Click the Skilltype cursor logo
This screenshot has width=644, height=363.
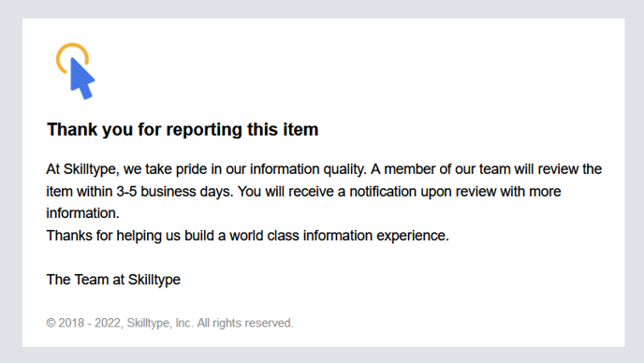(76, 71)
